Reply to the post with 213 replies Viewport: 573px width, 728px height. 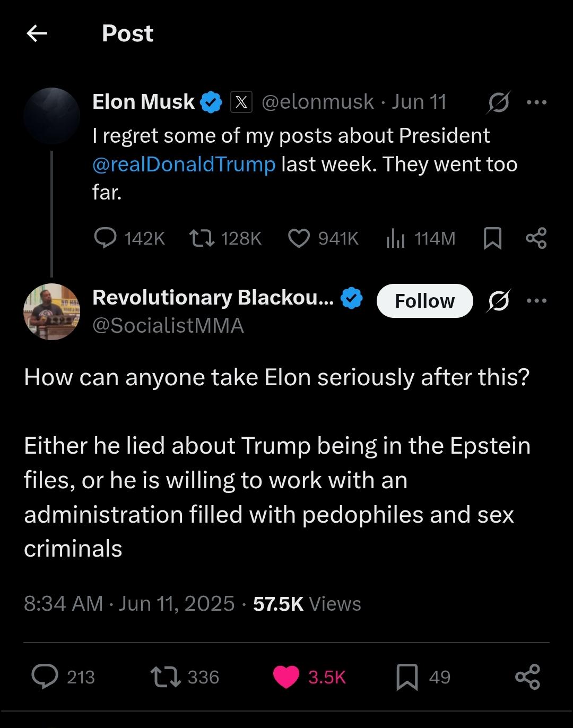(45, 677)
